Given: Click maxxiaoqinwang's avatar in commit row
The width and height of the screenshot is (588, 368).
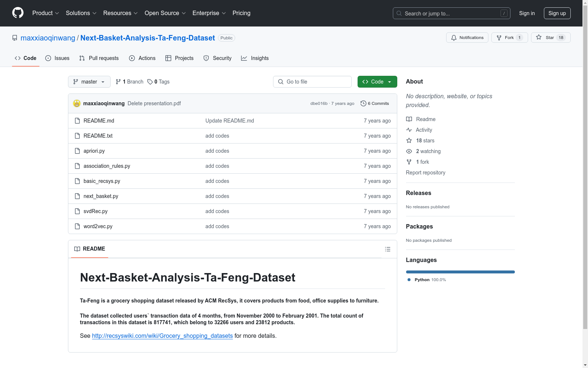Looking at the screenshot, I should tap(77, 103).
